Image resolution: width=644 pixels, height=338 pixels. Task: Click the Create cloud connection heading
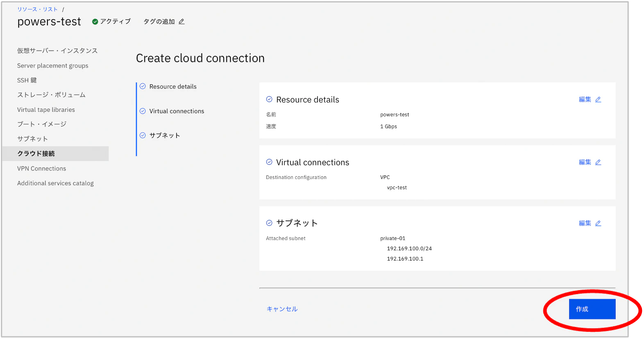[200, 58]
